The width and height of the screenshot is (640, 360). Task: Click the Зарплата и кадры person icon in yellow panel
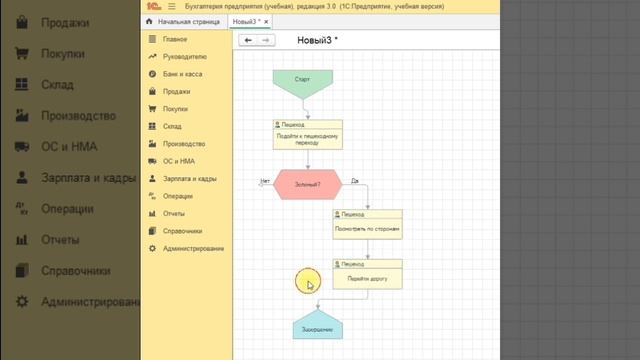[x=152, y=178]
